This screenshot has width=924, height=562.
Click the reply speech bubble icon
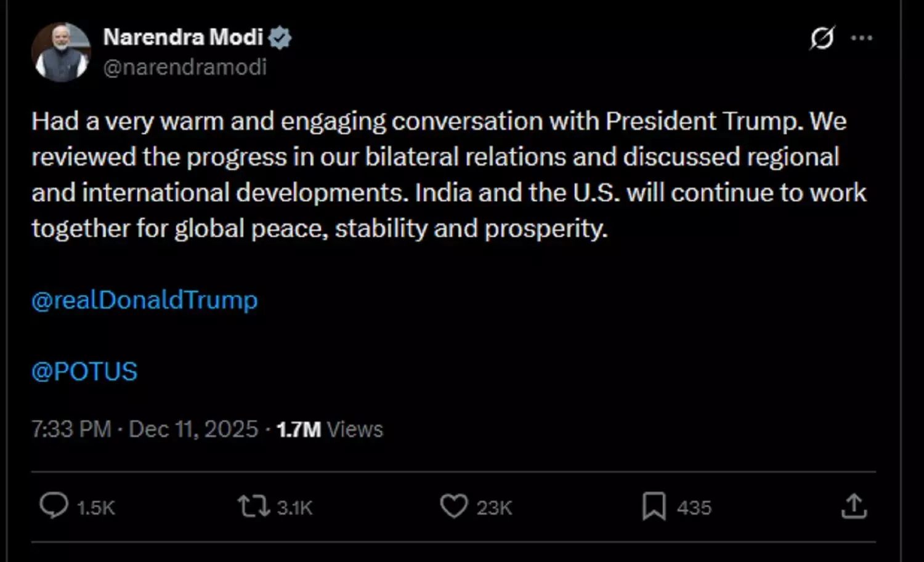(x=54, y=506)
